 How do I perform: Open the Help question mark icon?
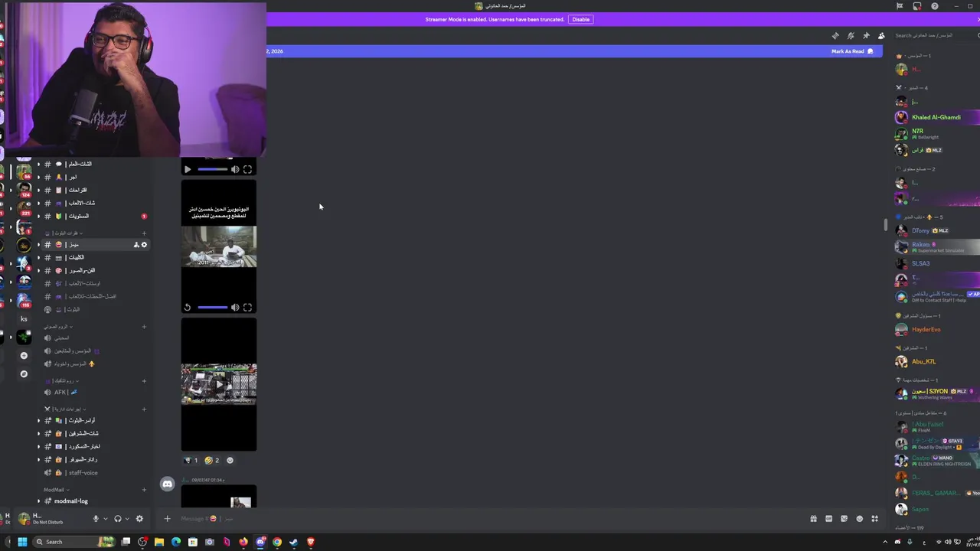(935, 6)
